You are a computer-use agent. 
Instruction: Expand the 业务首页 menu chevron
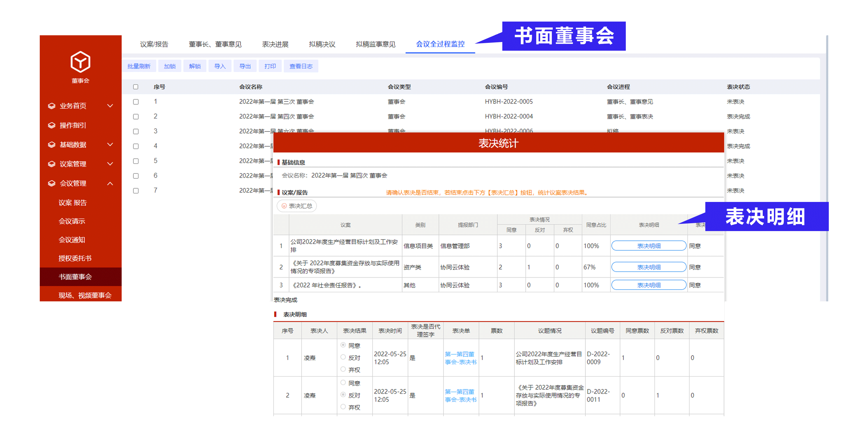coord(110,106)
